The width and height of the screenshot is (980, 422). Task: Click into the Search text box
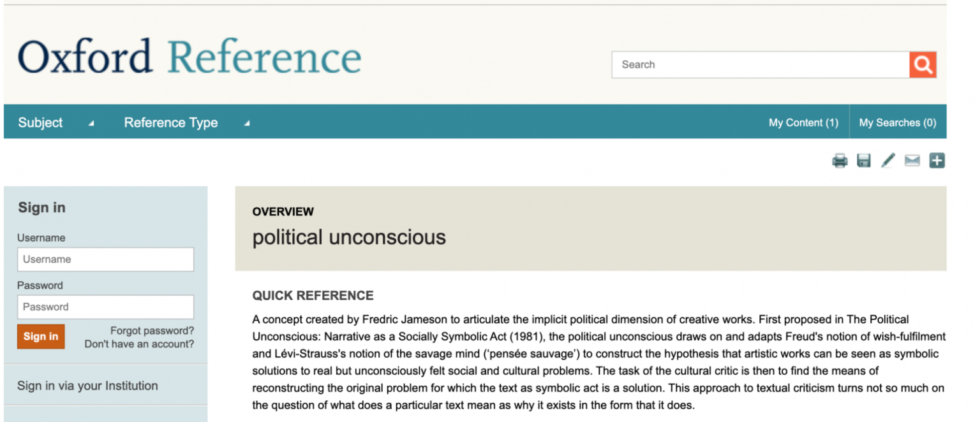point(761,64)
